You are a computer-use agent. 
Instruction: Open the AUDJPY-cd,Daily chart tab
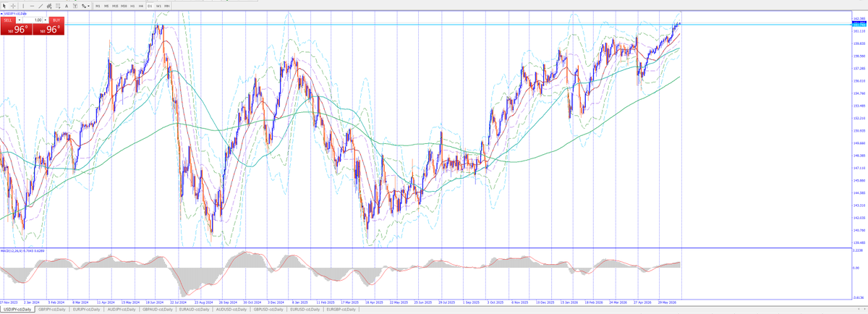click(122, 309)
